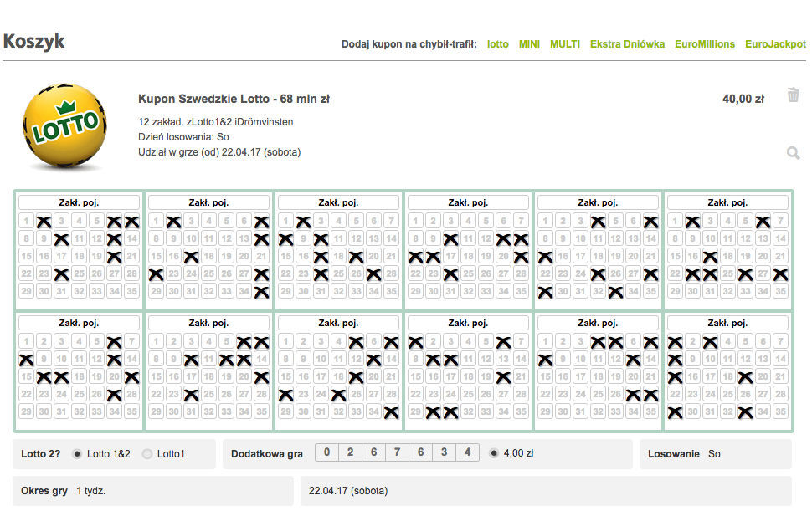Add a random MULTI coupon

(x=565, y=44)
